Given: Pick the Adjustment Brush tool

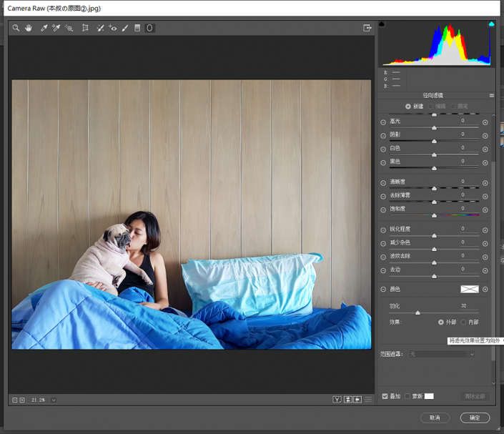Looking at the screenshot, I should click(125, 28).
